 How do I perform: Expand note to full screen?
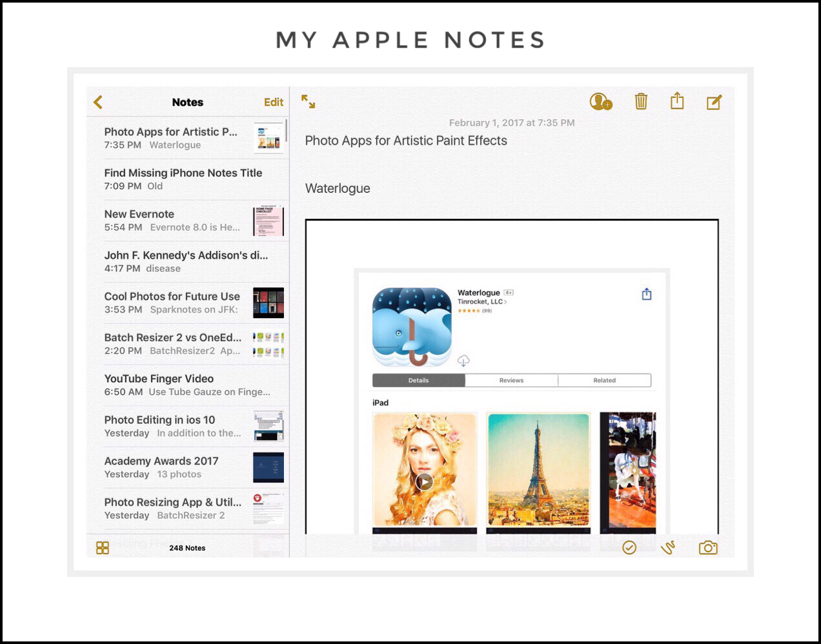[309, 101]
